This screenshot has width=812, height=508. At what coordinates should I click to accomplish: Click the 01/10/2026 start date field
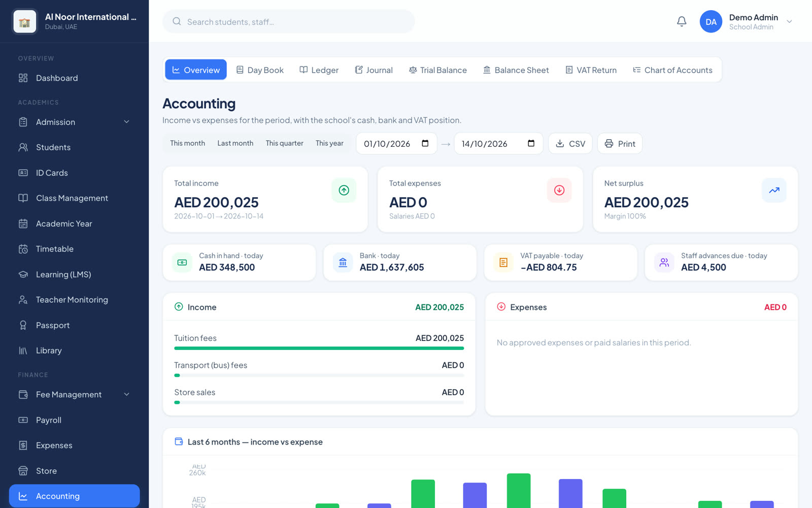(396, 143)
